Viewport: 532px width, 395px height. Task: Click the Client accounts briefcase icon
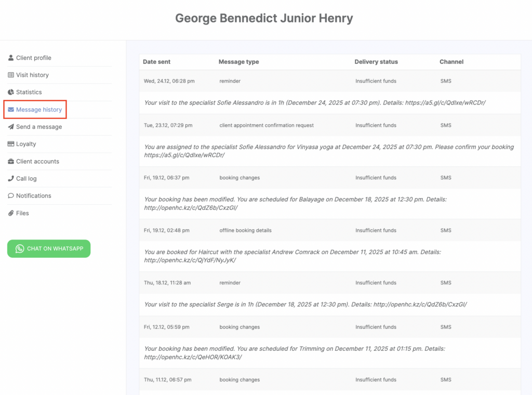pos(11,161)
